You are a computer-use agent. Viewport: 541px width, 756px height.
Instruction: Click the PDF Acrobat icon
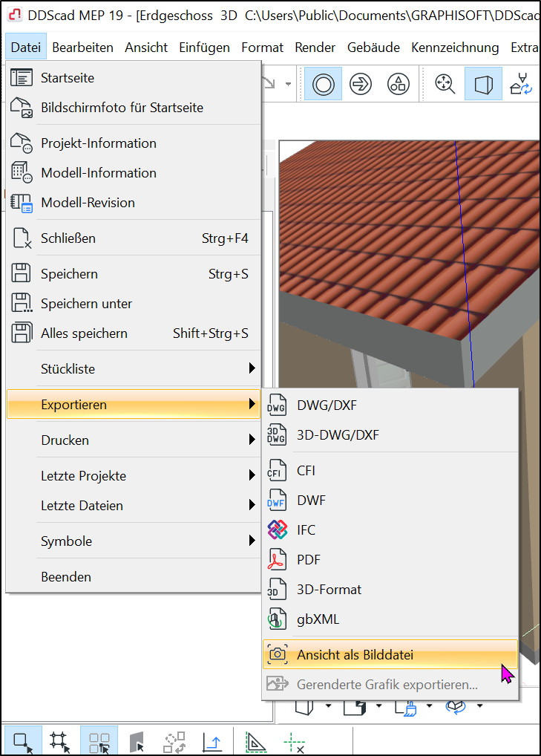point(277,560)
